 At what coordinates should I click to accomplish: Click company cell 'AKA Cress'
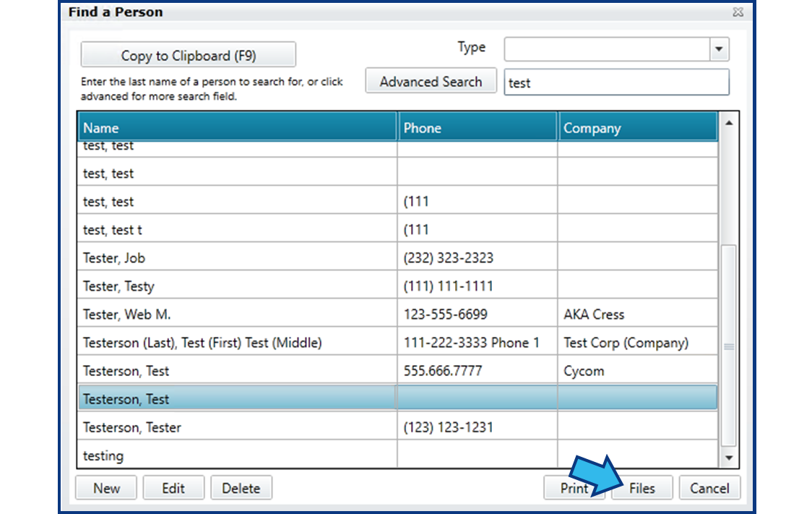pyautogui.click(x=593, y=314)
